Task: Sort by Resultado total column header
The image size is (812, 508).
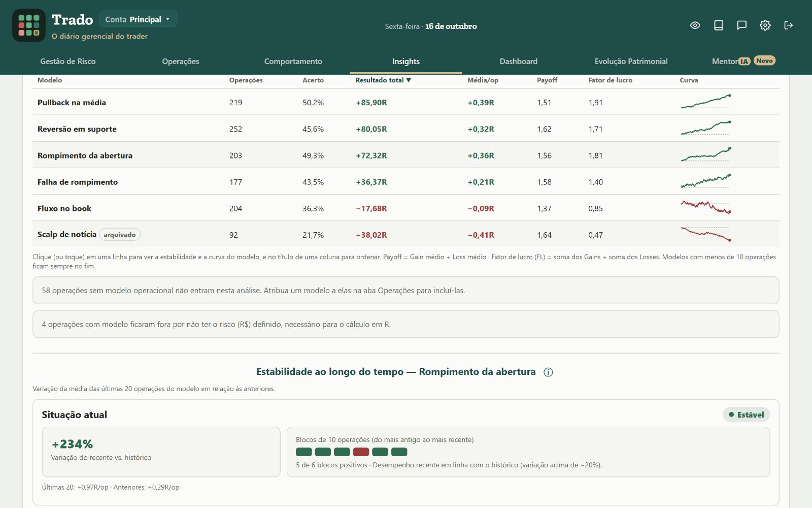Action: [383, 80]
